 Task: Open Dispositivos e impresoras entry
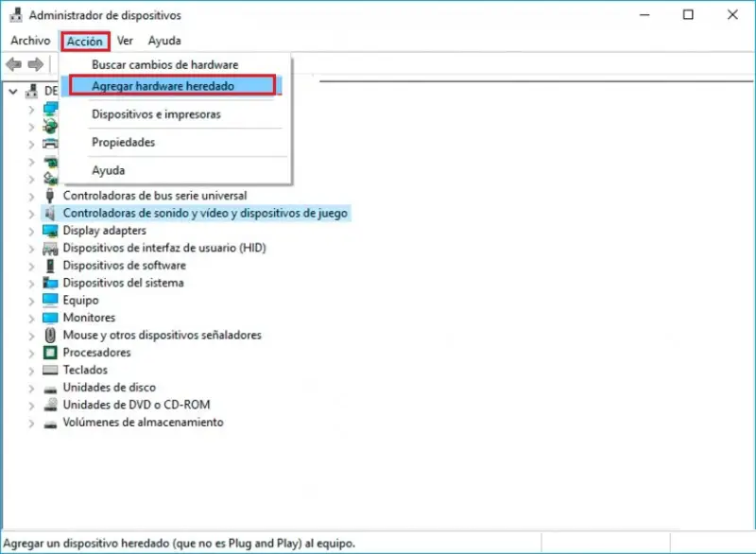point(156,114)
